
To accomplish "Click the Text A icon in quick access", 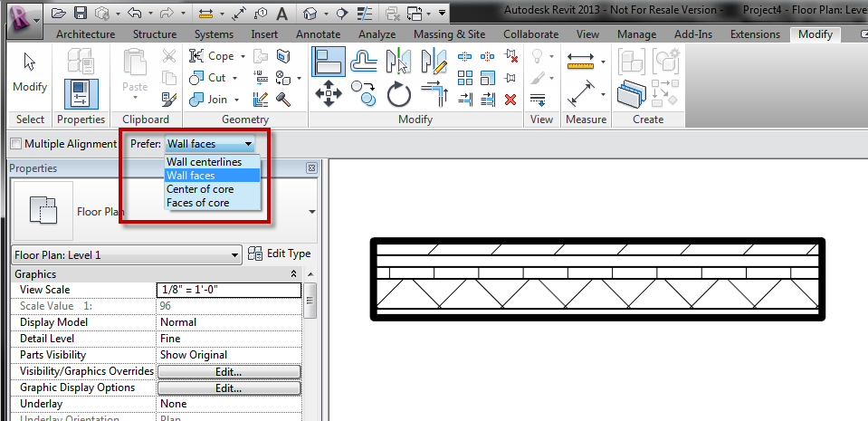I will 281,13.
